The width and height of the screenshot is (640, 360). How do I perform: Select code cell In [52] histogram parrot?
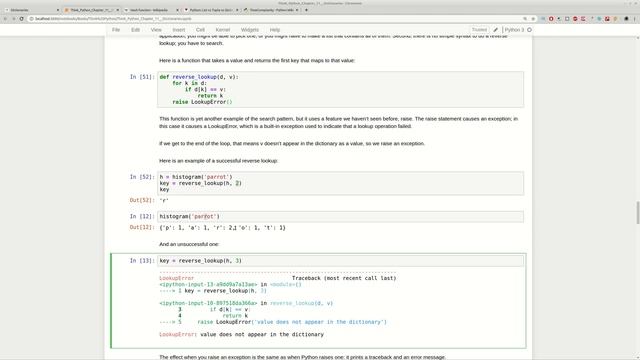click(340, 183)
